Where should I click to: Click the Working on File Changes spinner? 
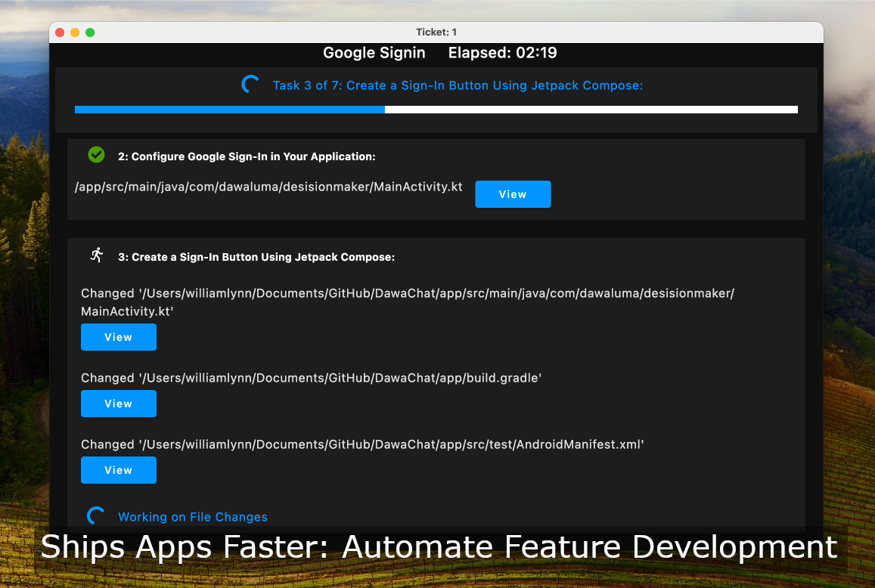[x=97, y=516]
